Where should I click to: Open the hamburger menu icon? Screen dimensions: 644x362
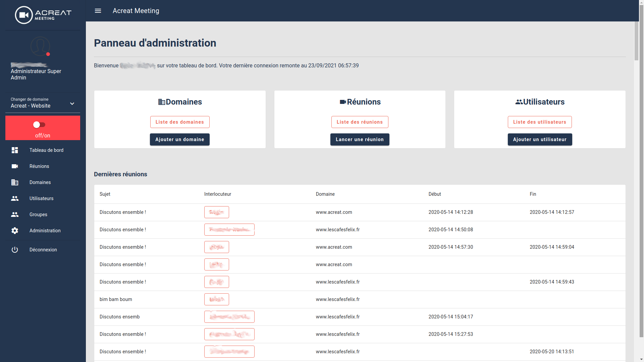pyautogui.click(x=98, y=11)
